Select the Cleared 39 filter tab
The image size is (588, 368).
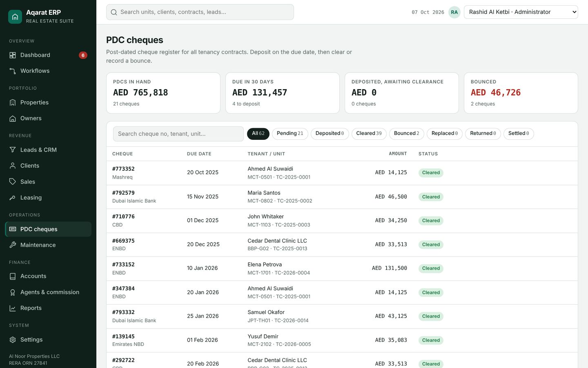[x=369, y=134]
